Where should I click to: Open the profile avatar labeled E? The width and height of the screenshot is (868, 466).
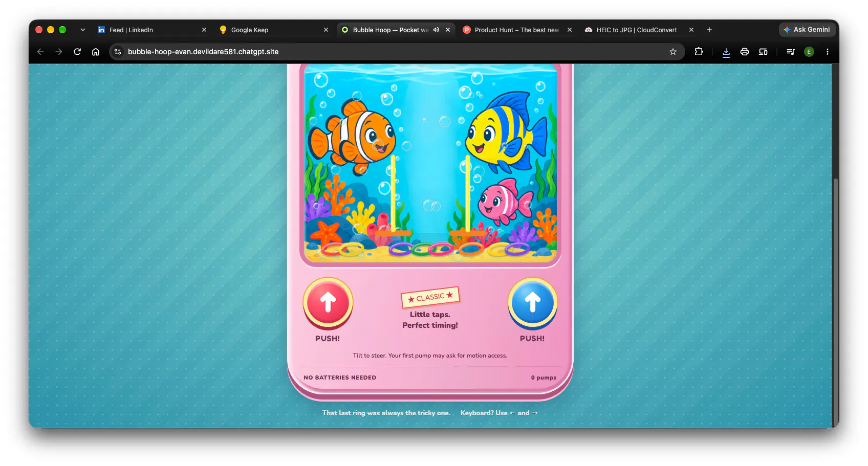[x=809, y=52]
